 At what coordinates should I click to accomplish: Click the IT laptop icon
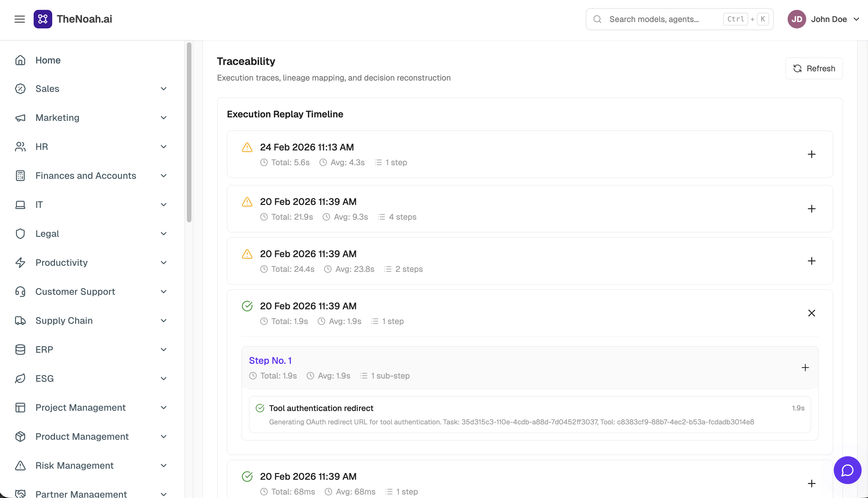tap(20, 205)
